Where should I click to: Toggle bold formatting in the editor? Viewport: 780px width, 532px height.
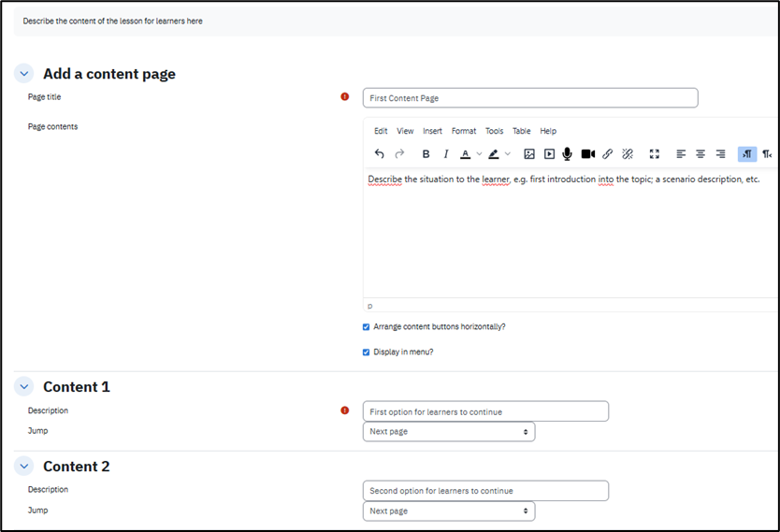tap(426, 154)
